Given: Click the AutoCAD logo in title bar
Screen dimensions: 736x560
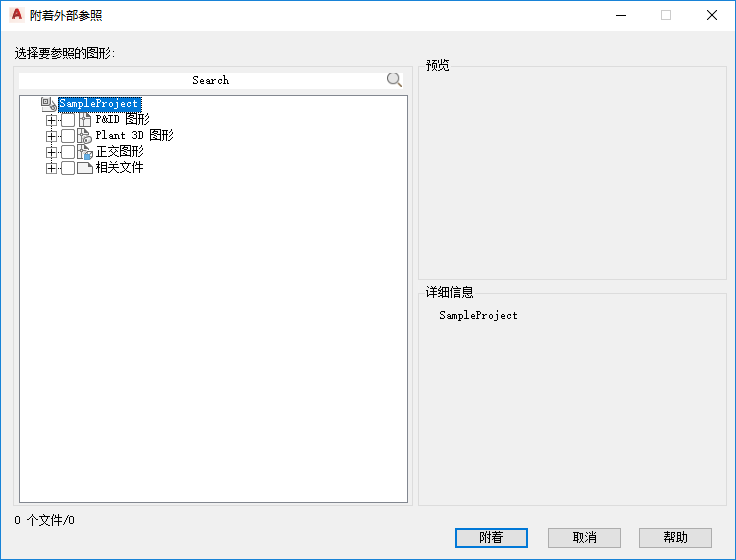Looking at the screenshot, I should [17, 15].
